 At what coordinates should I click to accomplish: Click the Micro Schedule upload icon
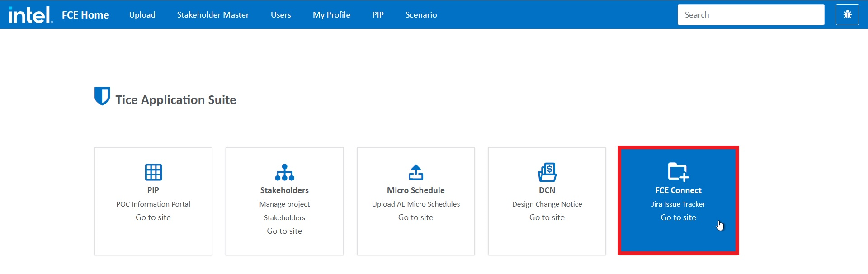pyautogui.click(x=415, y=172)
